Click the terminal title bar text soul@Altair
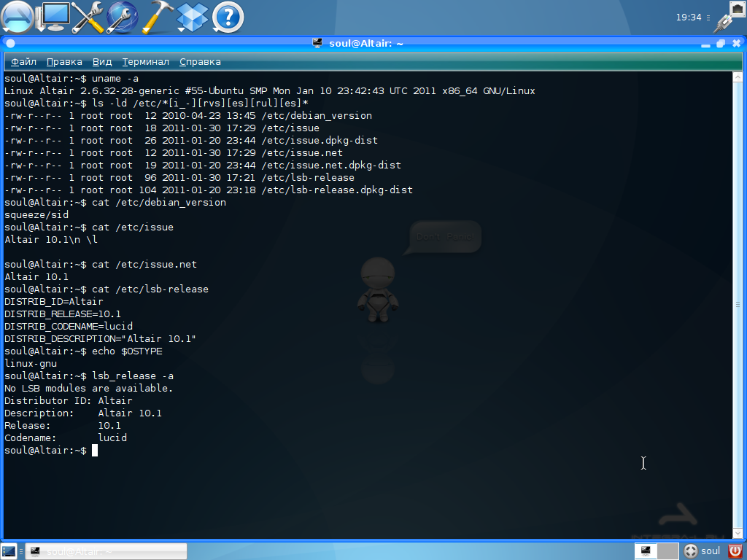747x560 pixels. pyautogui.click(x=366, y=43)
